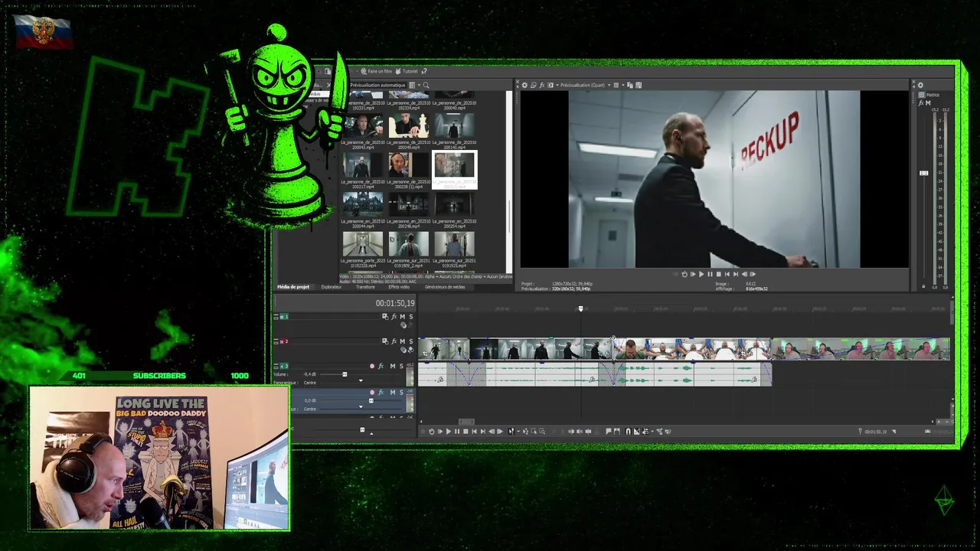
Task: Toggle loop playback on timeline transport
Action: click(x=432, y=431)
